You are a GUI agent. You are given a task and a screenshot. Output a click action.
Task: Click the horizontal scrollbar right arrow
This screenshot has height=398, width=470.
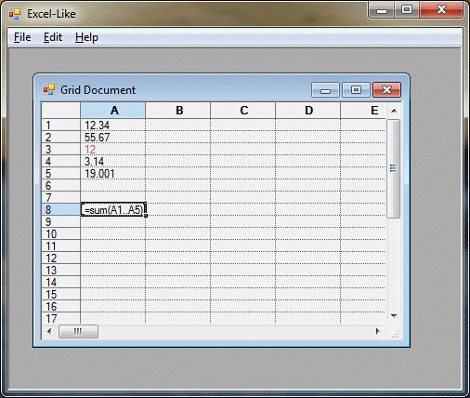click(x=377, y=331)
